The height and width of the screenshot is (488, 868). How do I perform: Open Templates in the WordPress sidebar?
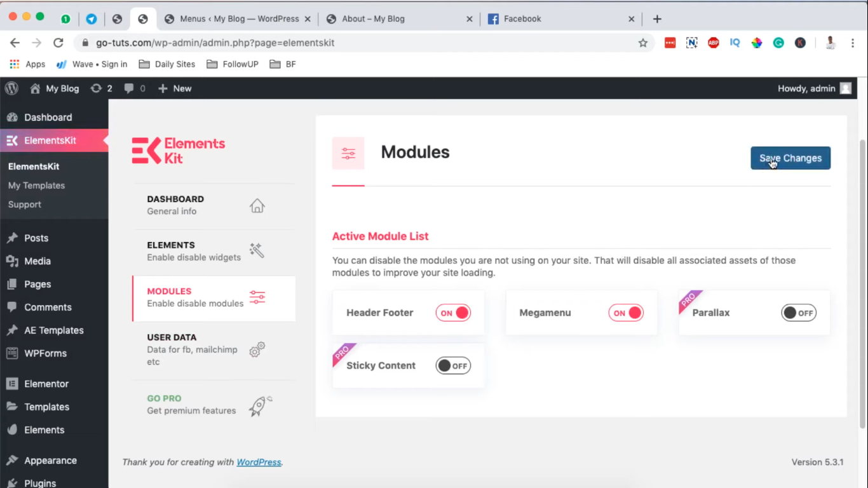tap(54, 407)
